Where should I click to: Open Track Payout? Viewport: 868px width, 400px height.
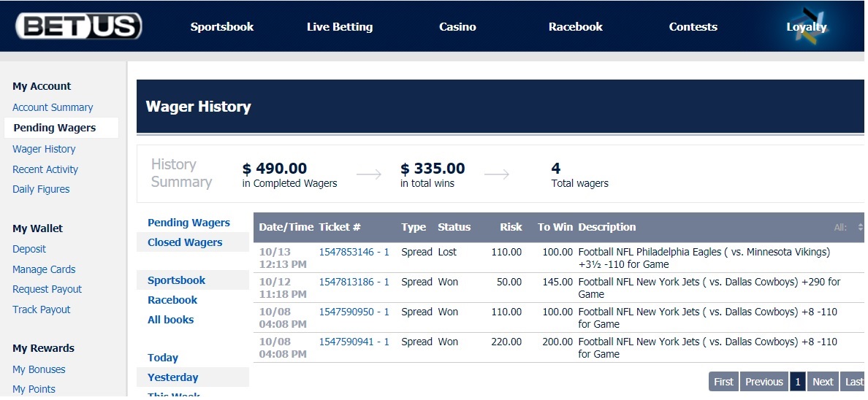[x=42, y=309]
